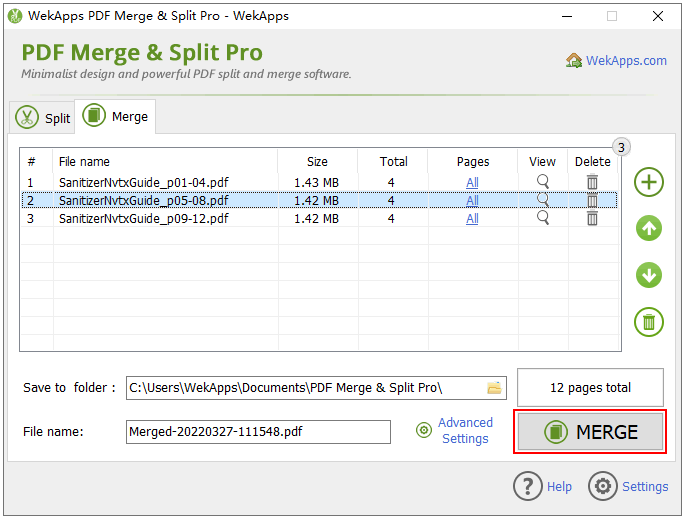The width and height of the screenshot is (685, 519).
Task: Click the Help question mark icon
Action: tap(528, 486)
